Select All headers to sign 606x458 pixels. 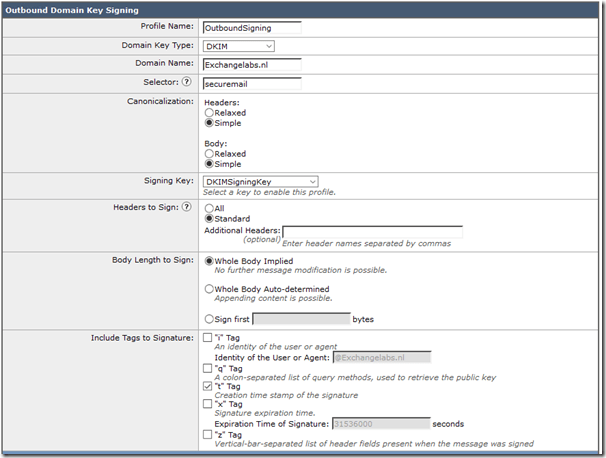(208, 207)
